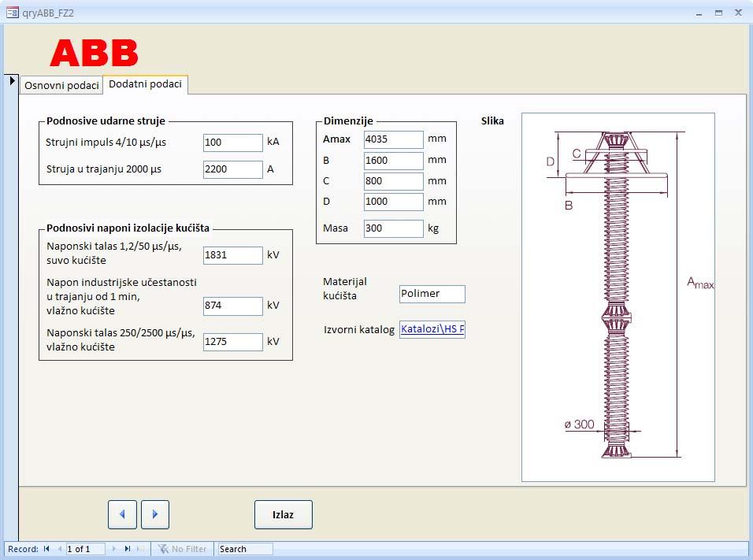Click the 'Slika' label
Image resolution: width=753 pixels, height=560 pixels.
(x=493, y=121)
